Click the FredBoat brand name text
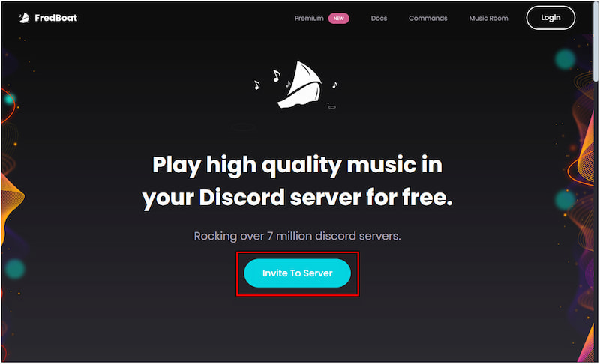The width and height of the screenshot is (600, 364). (x=55, y=18)
